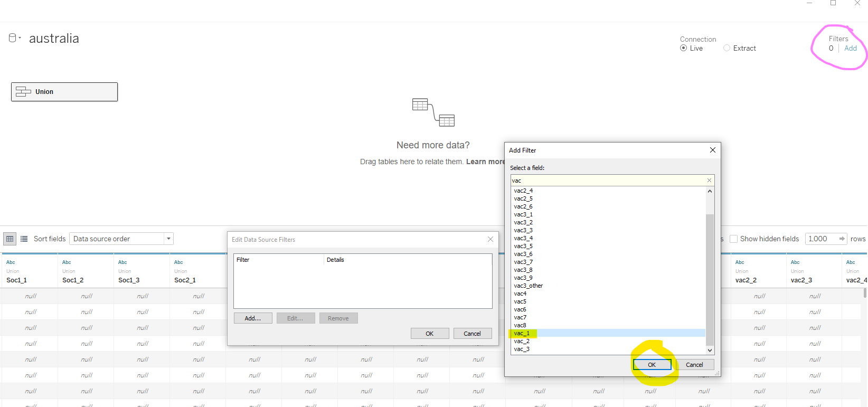
Task: Switch to data grid preview view
Action: [x=10, y=239]
